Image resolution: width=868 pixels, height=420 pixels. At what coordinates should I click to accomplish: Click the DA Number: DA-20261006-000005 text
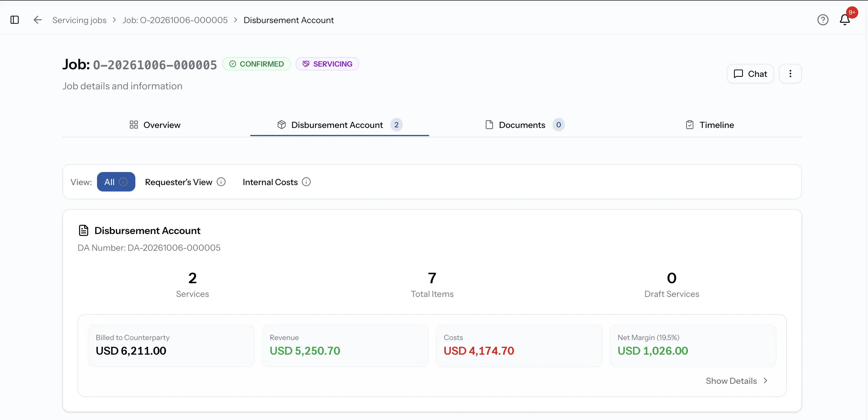(x=149, y=248)
